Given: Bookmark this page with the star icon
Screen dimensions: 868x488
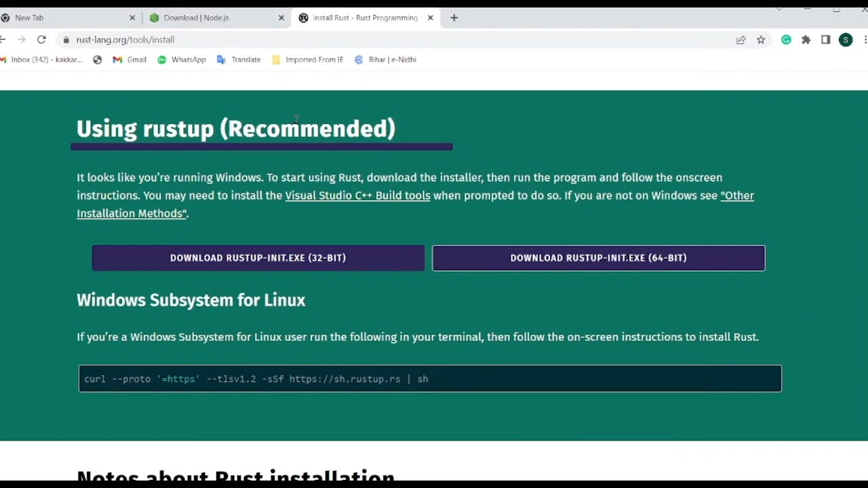Looking at the screenshot, I should pos(761,40).
